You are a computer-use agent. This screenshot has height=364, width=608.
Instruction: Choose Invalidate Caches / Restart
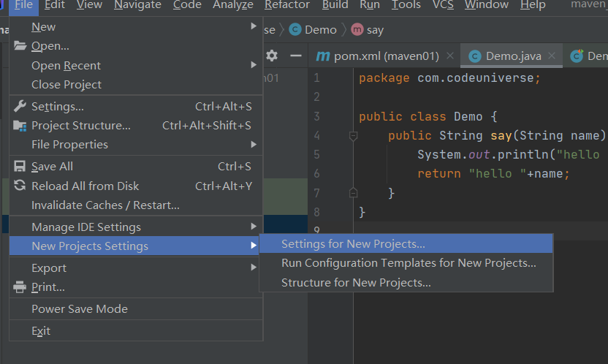[x=105, y=205]
